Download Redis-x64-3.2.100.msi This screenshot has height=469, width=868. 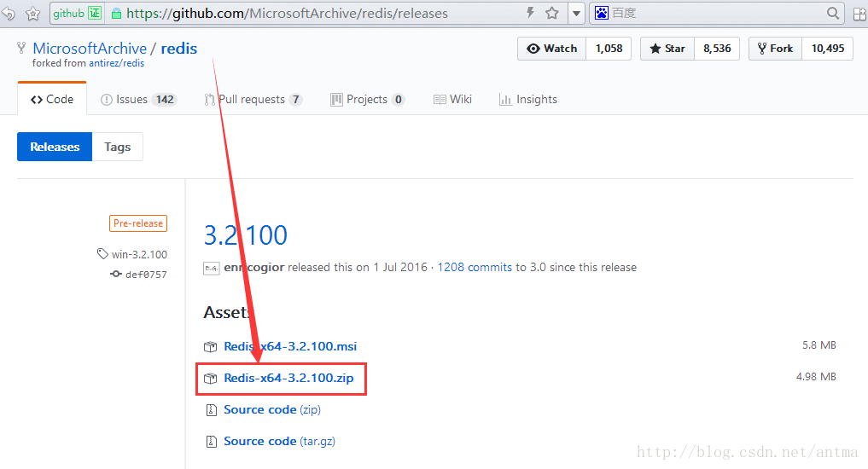click(x=290, y=346)
